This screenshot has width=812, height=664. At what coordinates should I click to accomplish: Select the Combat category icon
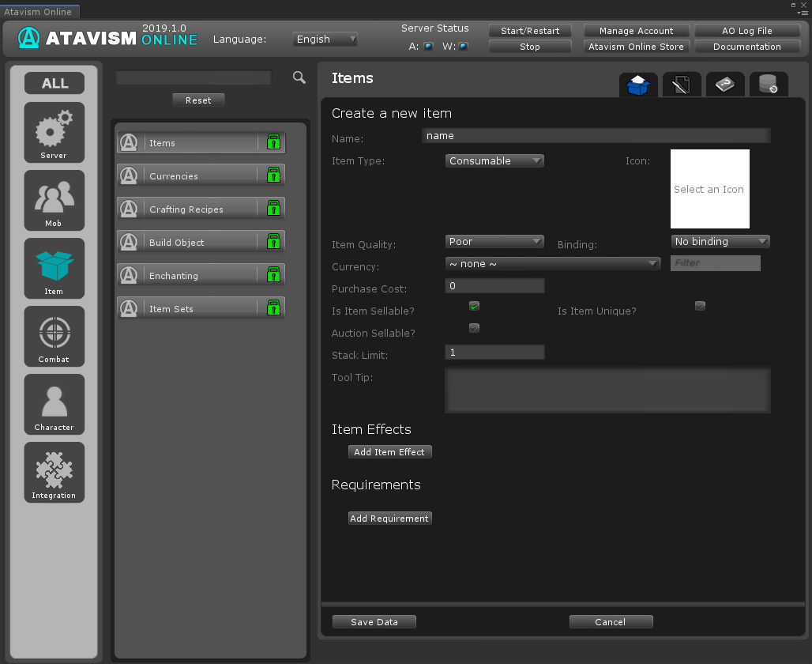[54, 336]
